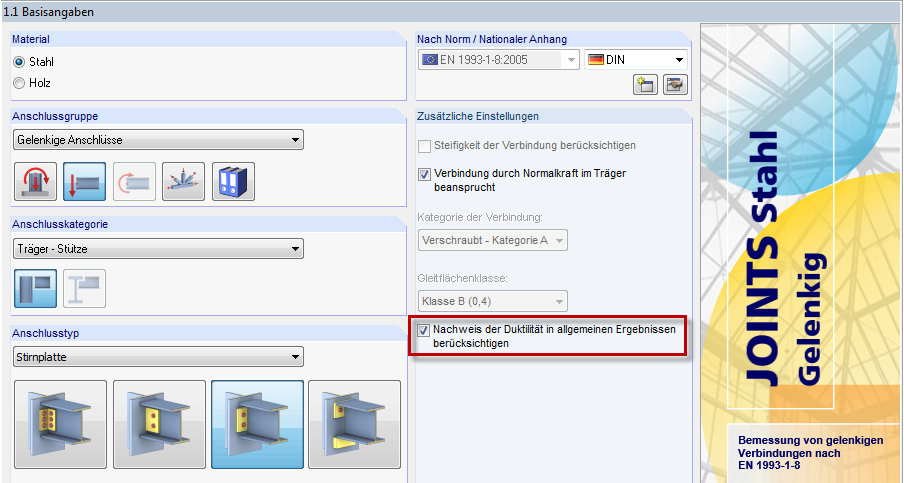
Task: Click the Anschlussgruppe section header
Action: pyautogui.click(x=208, y=116)
